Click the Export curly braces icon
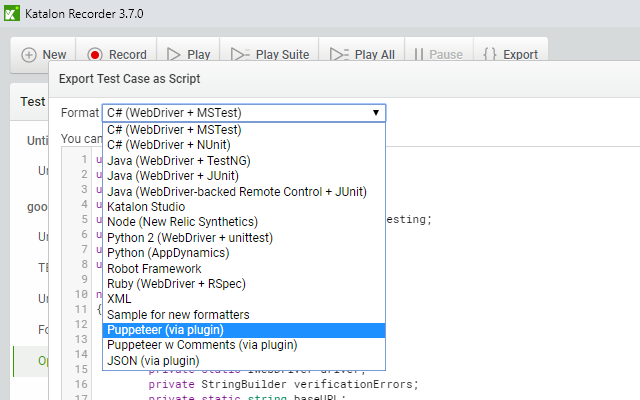 point(489,55)
